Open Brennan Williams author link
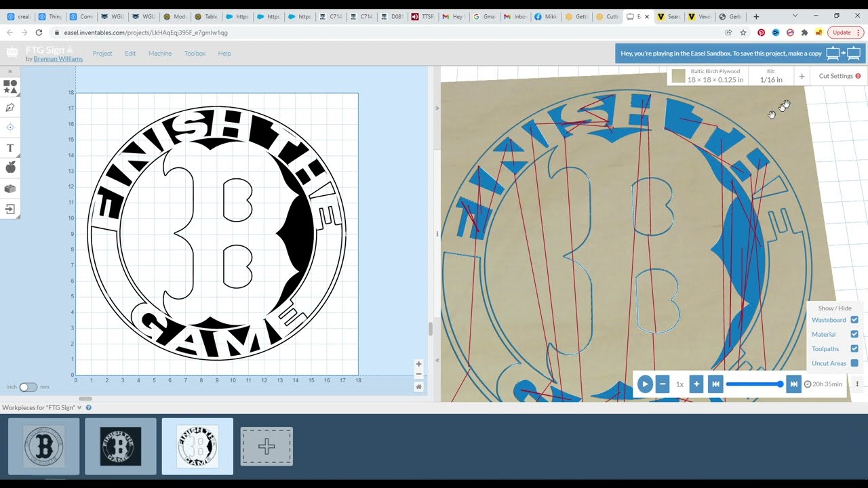The height and width of the screenshot is (488, 868). pyautogui.click(x=58, y=59)
